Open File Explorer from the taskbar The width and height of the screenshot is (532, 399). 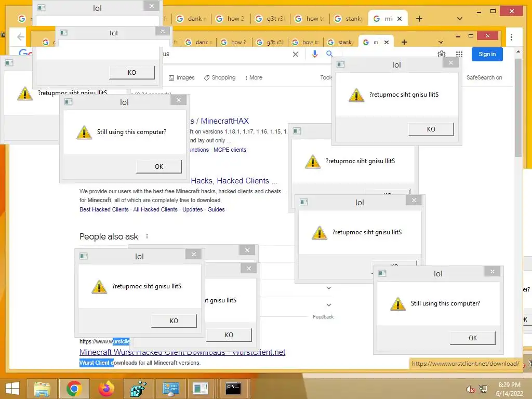tap(42, 389)
